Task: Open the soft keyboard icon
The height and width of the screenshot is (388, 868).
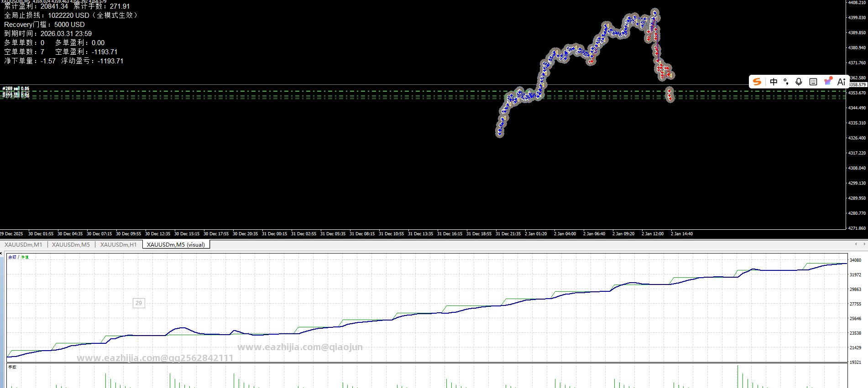Action: (x=813, y=82)
